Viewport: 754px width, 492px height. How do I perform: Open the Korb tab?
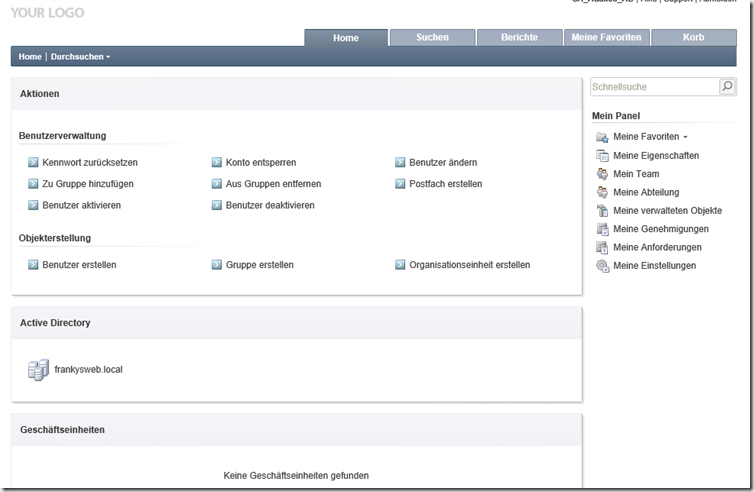pyautogui.click(x=693, y=38)
